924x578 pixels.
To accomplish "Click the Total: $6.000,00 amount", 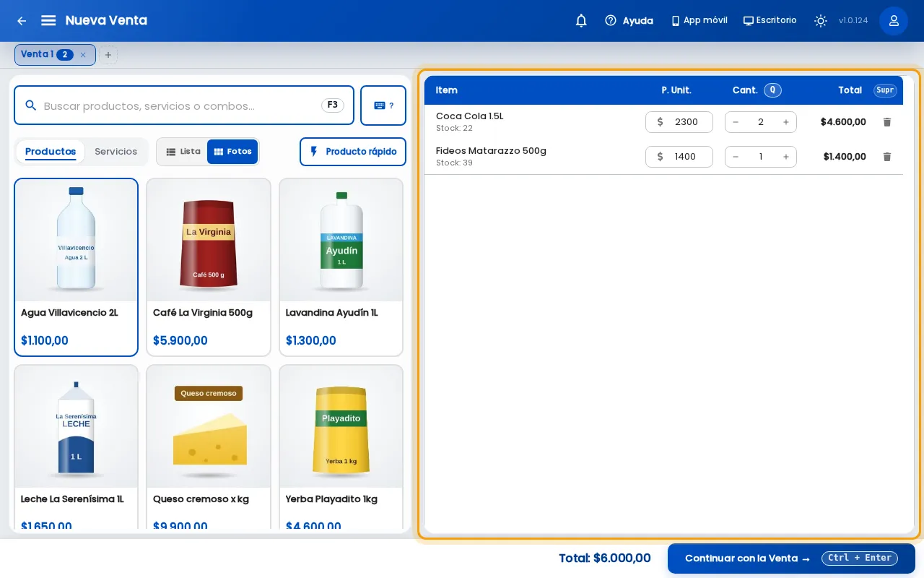I will pos(605,558).
